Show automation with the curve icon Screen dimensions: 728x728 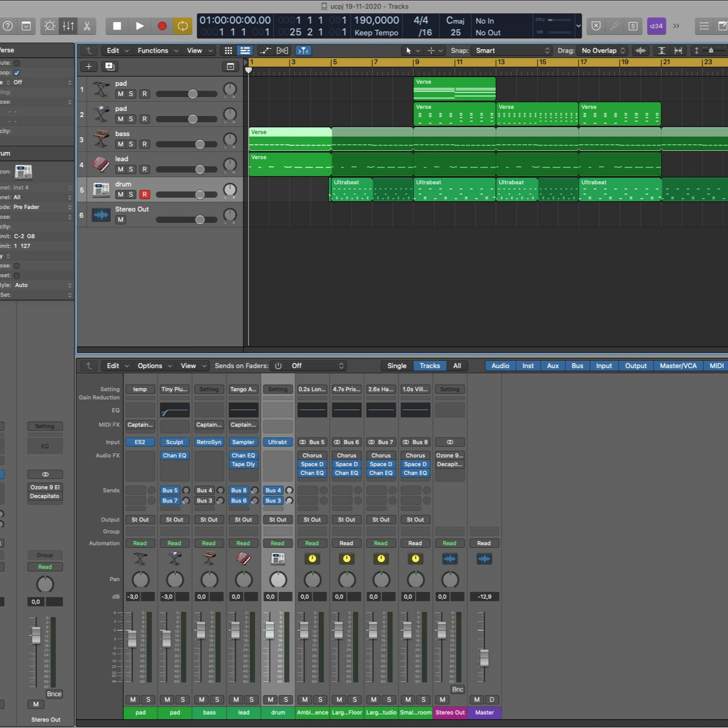(265, 50)
